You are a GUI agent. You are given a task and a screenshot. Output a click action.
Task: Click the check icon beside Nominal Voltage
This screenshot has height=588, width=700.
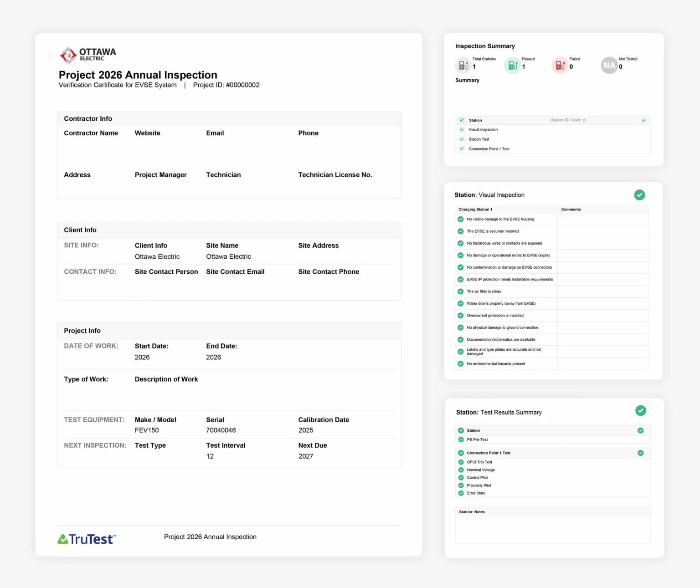point(461,470)
